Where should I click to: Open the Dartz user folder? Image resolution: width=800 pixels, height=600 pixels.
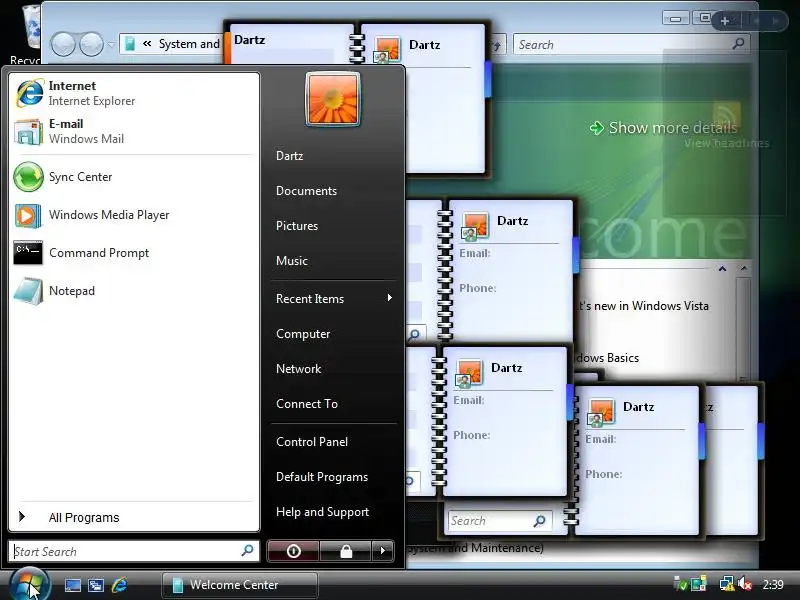(x=289, y=156)
